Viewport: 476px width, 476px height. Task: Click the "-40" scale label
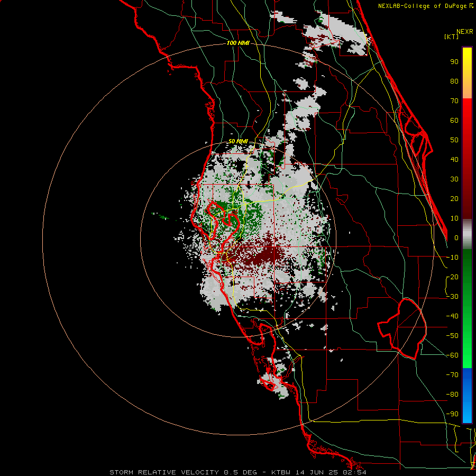coord(452,316)
